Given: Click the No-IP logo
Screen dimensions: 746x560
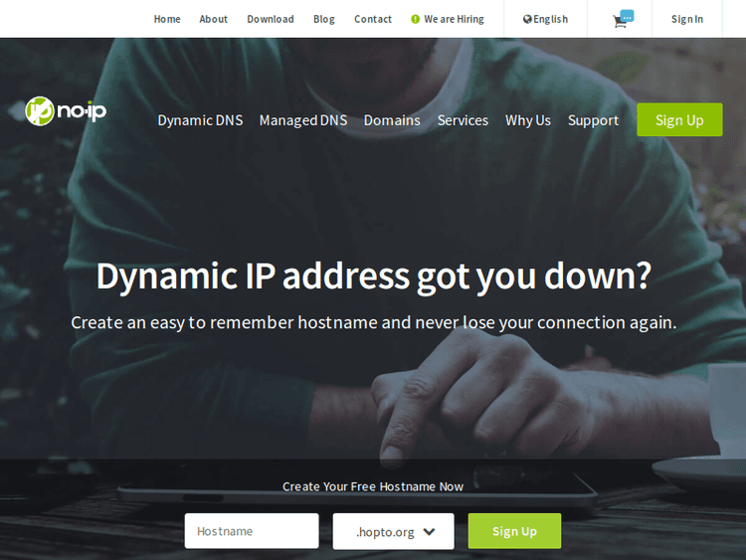Looking at the screenshot, I should pyautogui.click(x=66, y=110).
